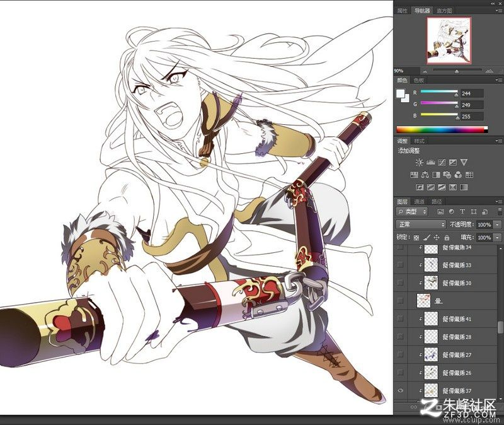This screenshot has height=425, width=504.
Task: Show the hidden layer 33
Action: coord(400,264)
